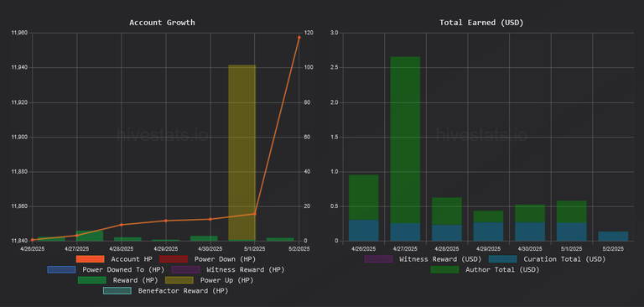Click the 4/27/2025 green Author Total bar
This screenshot has height=307, width=644.
click(x=405, y=140)
